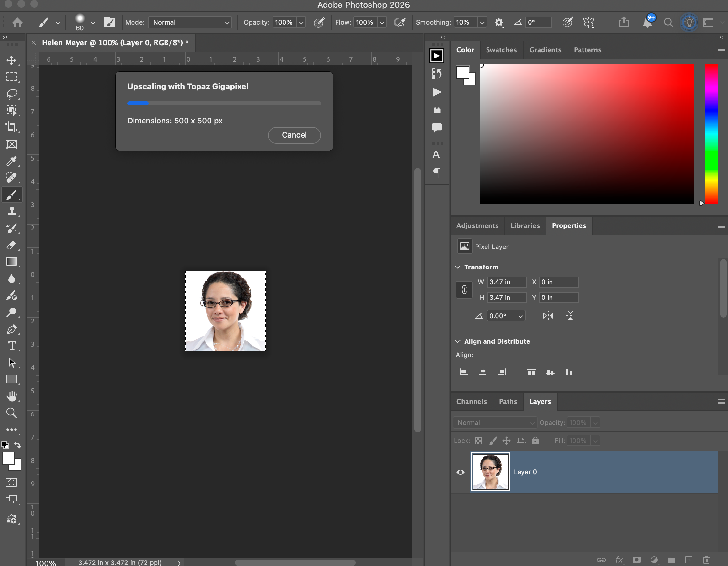Hide Layer 0 with the eye toggle
Image resolution: width=728 pixels, height=566 pixels.
click(x=461, y=472)
